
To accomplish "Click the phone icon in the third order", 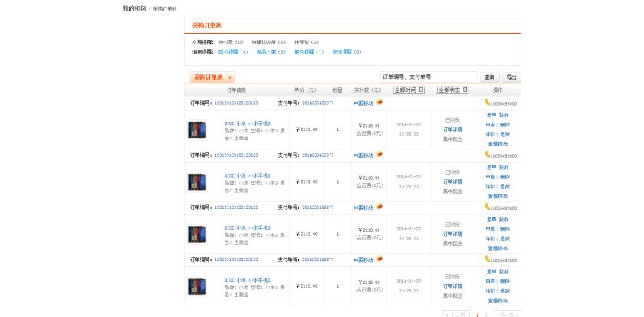I will pyautogui.click(x=487, y=206).
